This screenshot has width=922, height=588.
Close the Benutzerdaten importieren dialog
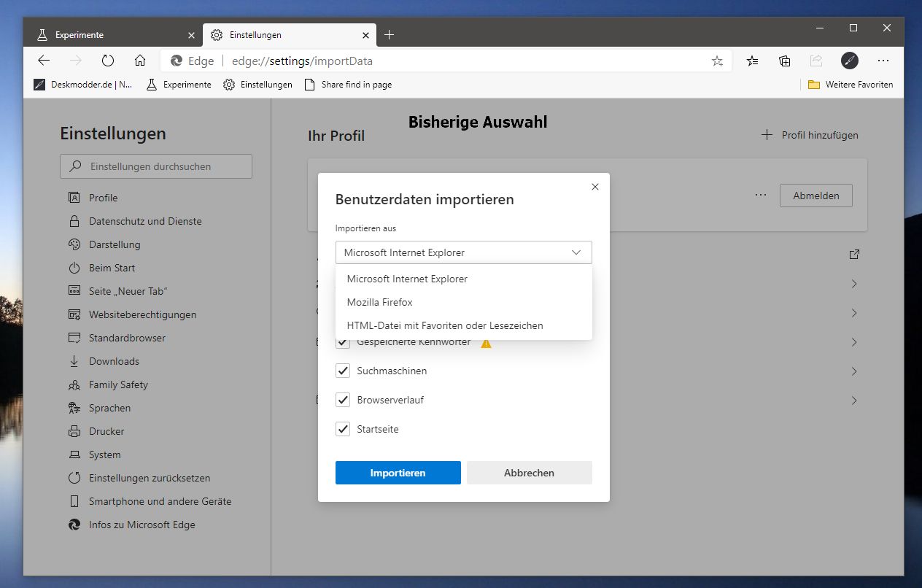point(595,187)
